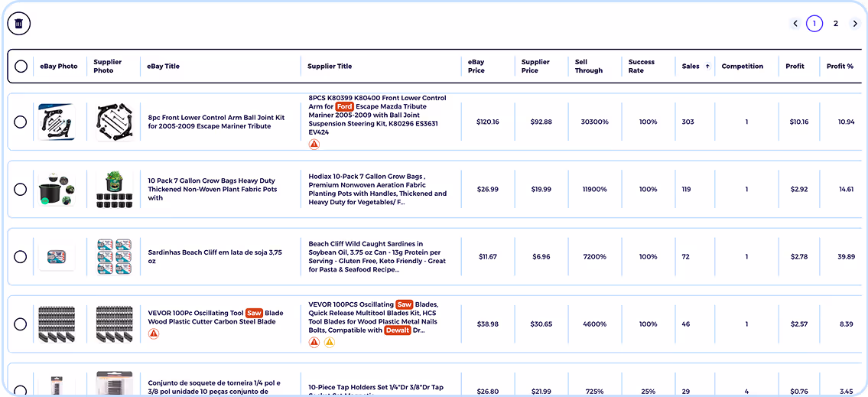Sort by Profit column header
Screen dimensions: 868x397
795,67
